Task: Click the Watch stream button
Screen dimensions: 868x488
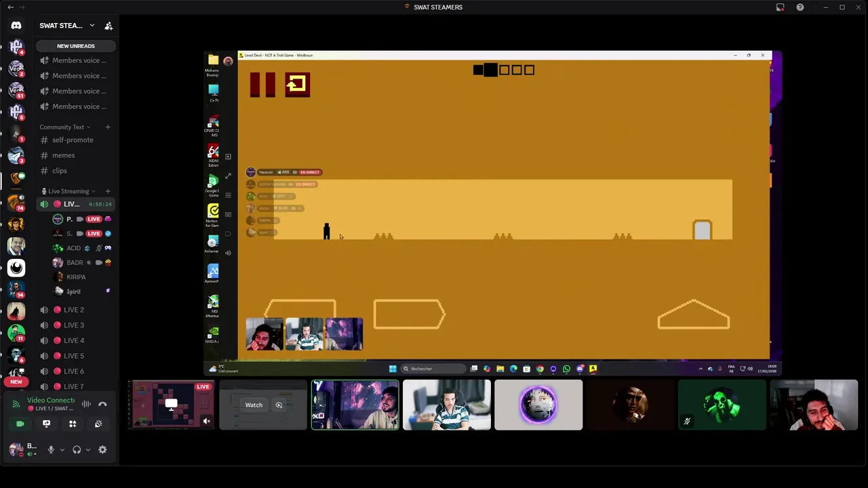Action: tap(254, 405)
